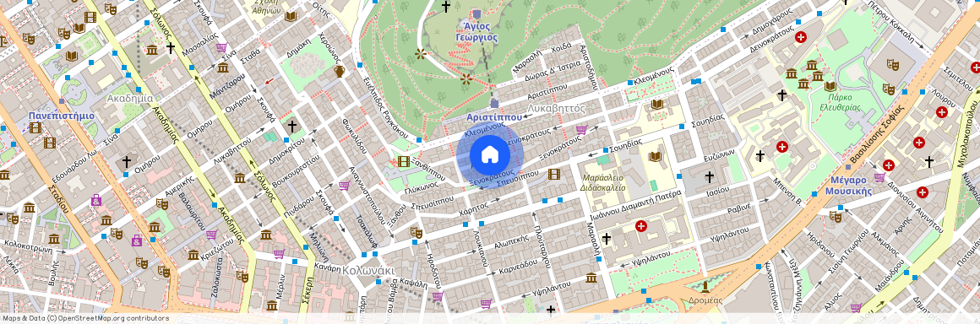Click the shopping cart icon above Κανάρη
The height and width of the screenshot is (324, 980).
pyautogui.click(x=279, y=253)
